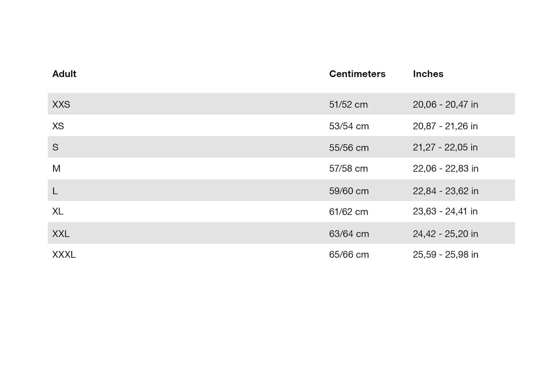Screen dimensions: 542x392
Task: Select the M size label
Action: pos(56,169)
